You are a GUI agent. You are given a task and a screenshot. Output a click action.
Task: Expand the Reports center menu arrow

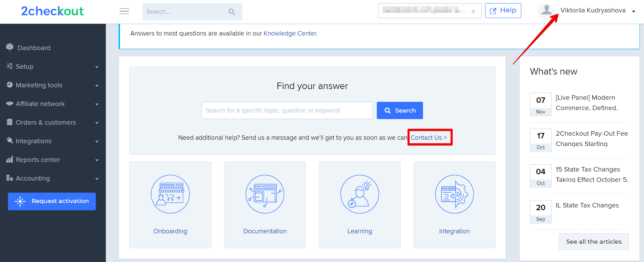97,160
